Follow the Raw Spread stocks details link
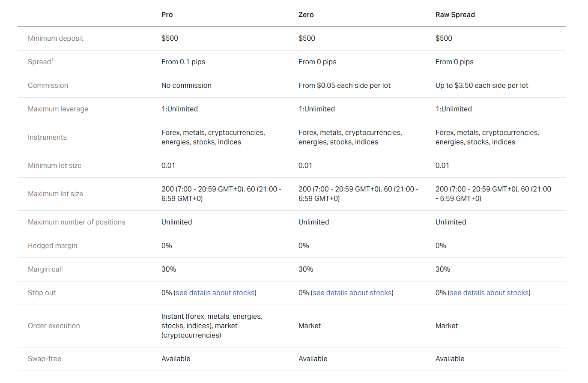The height and width of the screenshot is (383, 588). [x=489, y=293]
